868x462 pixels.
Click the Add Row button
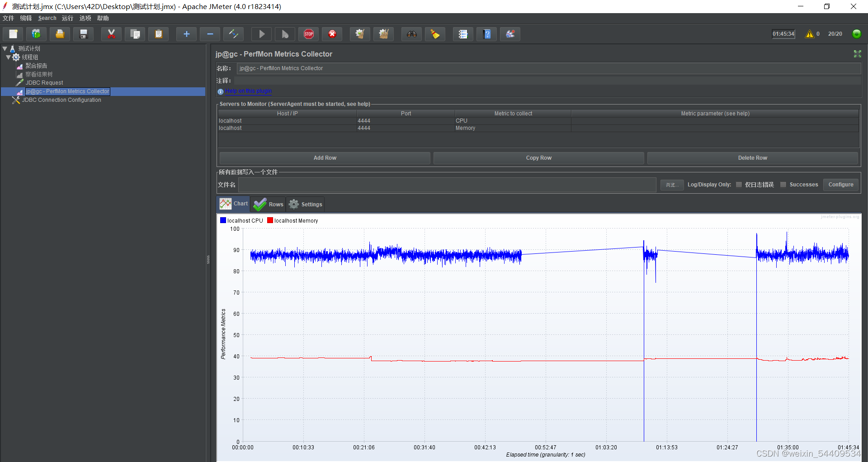(325, 158)
